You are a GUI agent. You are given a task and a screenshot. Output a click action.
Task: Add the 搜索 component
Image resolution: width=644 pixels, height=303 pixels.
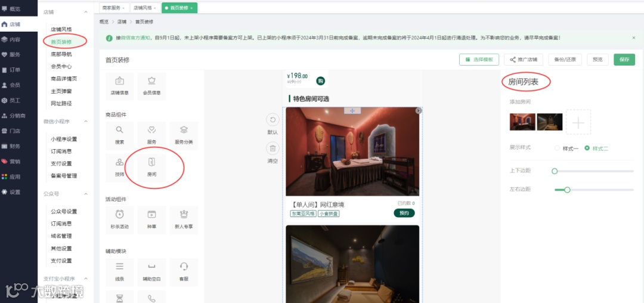pos(119,135)
